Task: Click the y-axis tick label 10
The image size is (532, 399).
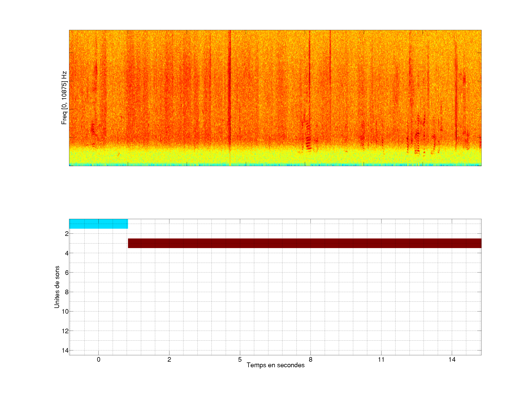Action: click(65, 311)
